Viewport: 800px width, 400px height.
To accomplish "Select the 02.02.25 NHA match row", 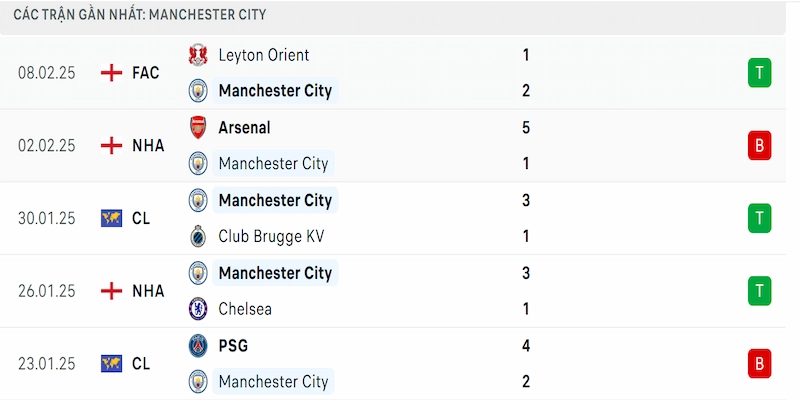I will pyautogui.click(x=393, y=145).
